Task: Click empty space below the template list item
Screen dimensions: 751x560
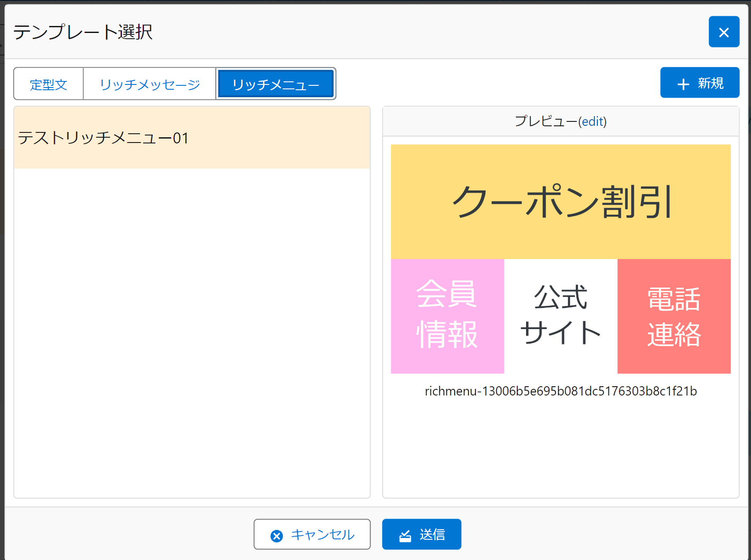Action: [191, 330]
